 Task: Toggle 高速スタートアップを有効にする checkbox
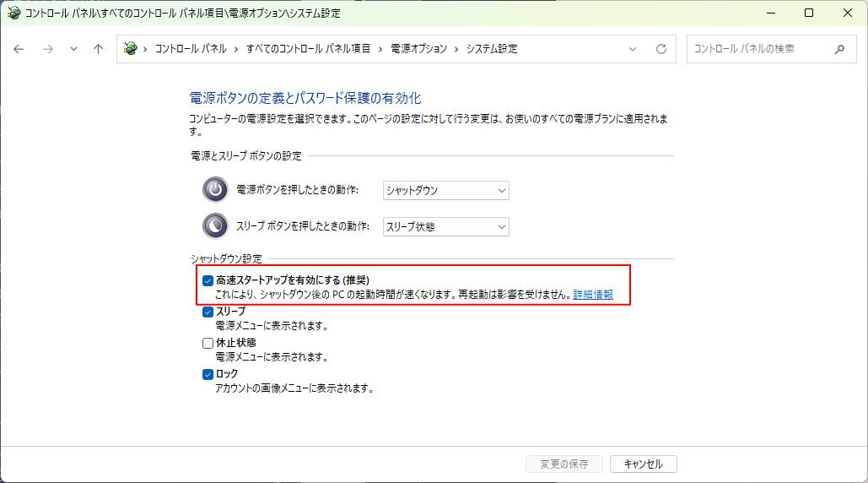pos(208,280)
